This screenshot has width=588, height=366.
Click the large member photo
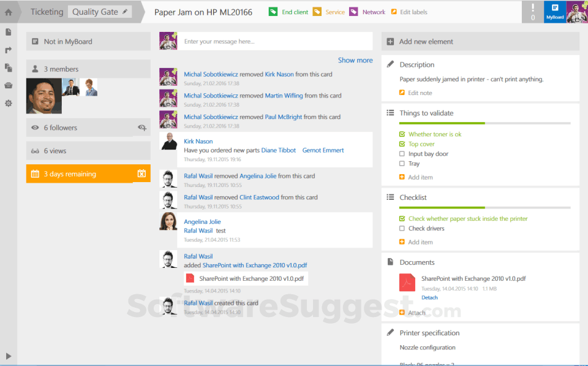[44, 96]
